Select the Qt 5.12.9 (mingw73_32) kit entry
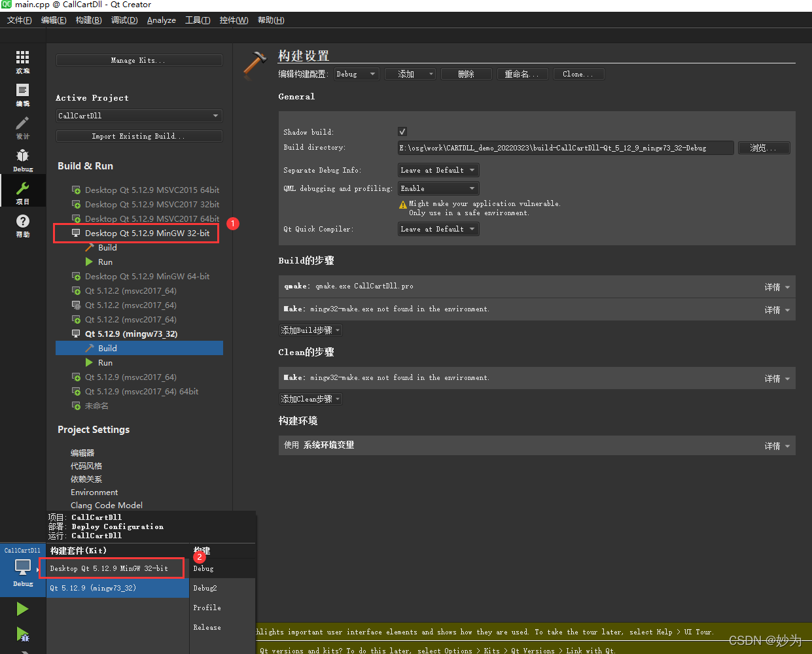The image size is (812, 654). click(x=124, y=334)
